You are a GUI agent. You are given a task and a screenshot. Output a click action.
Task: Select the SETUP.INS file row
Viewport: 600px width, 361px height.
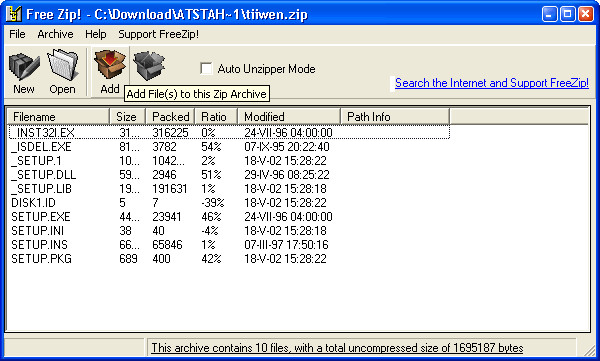point(229,245)
